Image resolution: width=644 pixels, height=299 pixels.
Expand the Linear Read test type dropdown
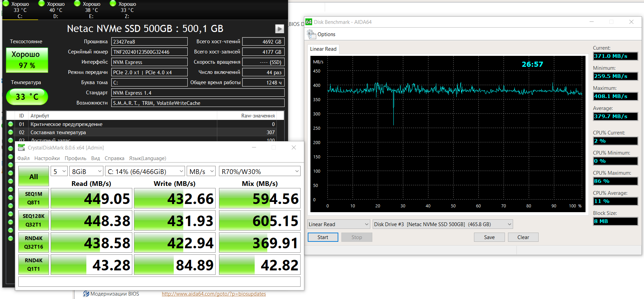tap(338, 224)
